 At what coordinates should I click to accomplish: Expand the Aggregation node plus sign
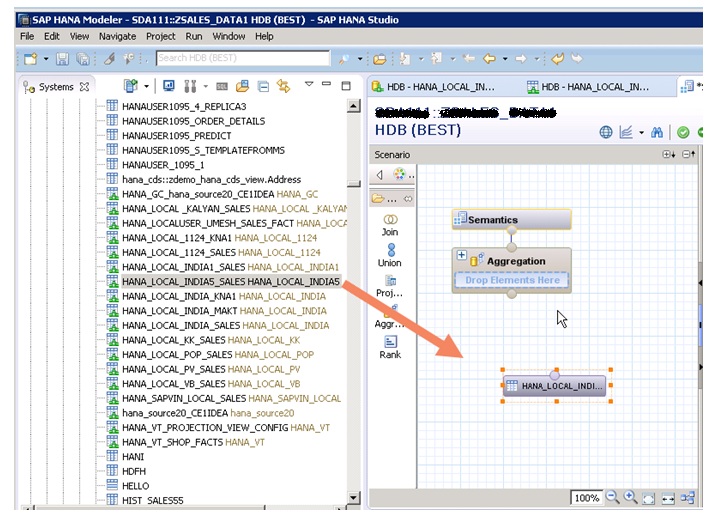pos(461,255)
